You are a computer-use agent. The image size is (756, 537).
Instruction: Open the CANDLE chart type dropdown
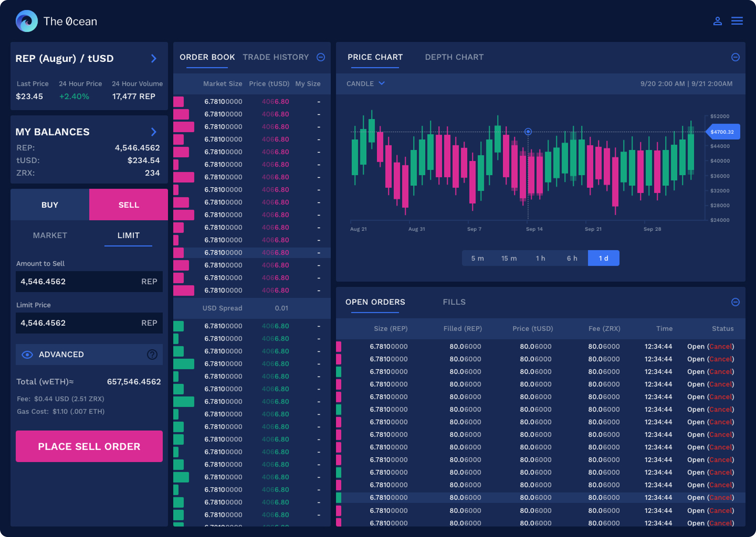click(x=365, y=83)
